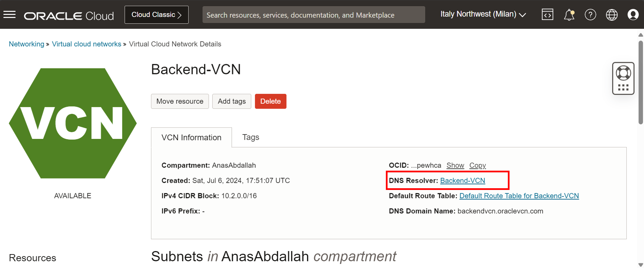
Task: Click the scrollbar up arrow
Action: pyautogui.click(x=641, y=35)
